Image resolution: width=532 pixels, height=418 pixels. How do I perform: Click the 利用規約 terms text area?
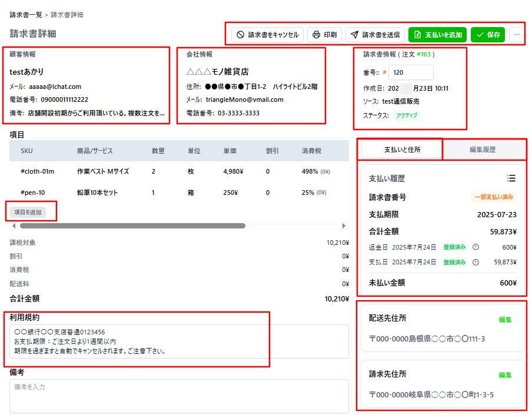[x=179, y=341]
